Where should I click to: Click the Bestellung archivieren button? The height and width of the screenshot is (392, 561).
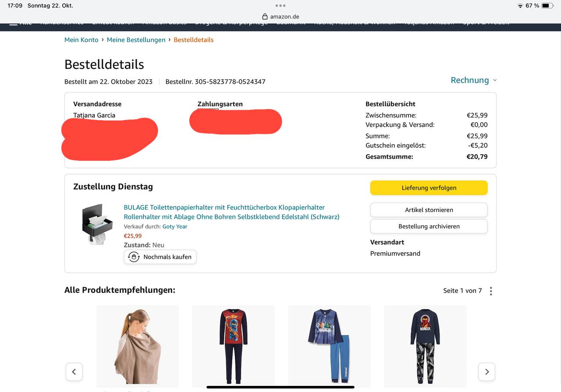click(429, 227)
